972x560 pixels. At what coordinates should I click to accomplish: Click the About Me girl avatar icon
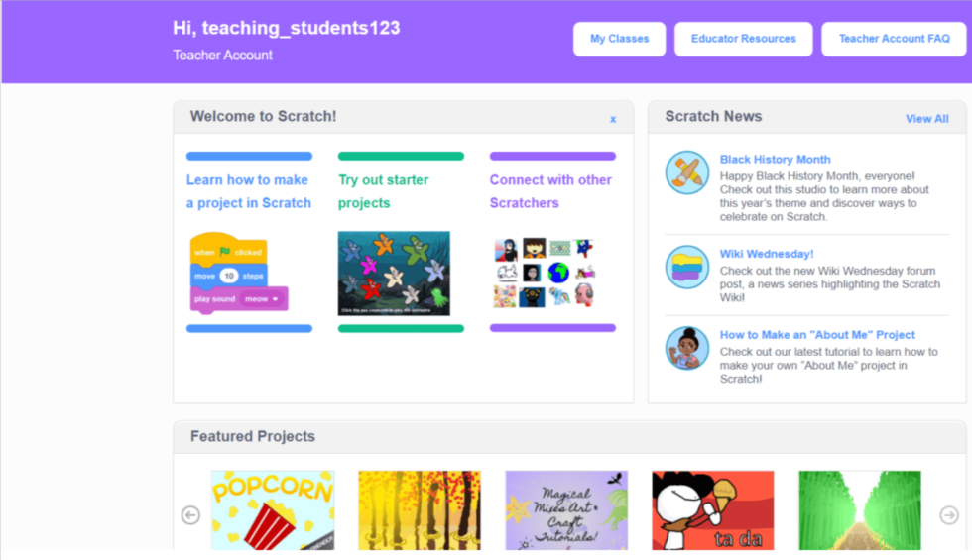(686, 348)
